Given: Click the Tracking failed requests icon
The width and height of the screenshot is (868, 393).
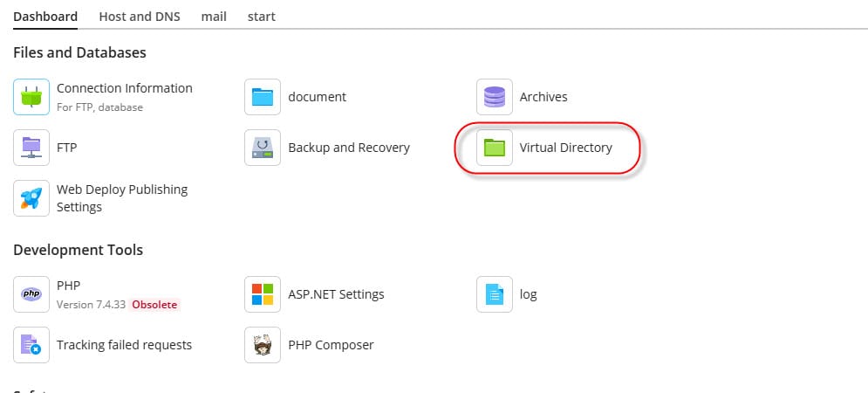Looking at the screenshot, I should 31,345.
